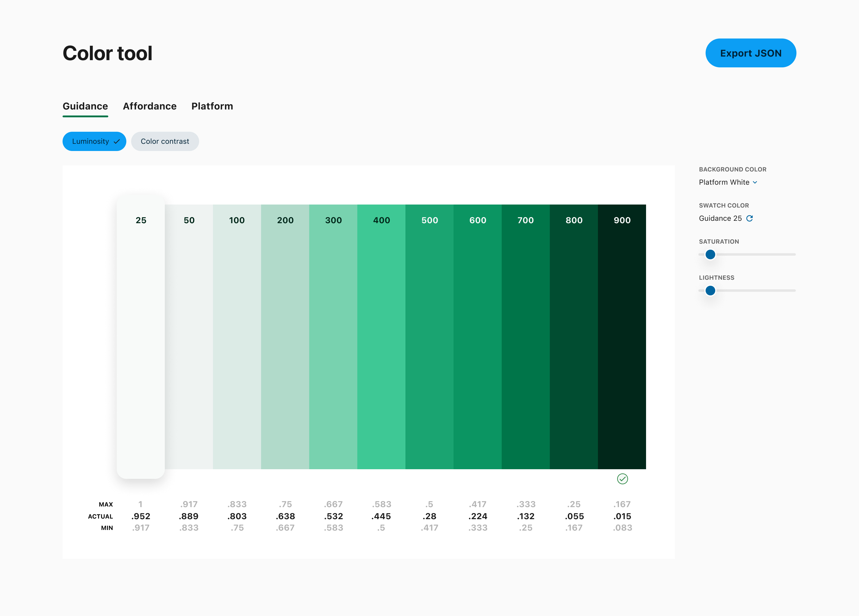The image size is (859, 616).
Task: Select the 800 color swatch
Action: coord(574,337)
